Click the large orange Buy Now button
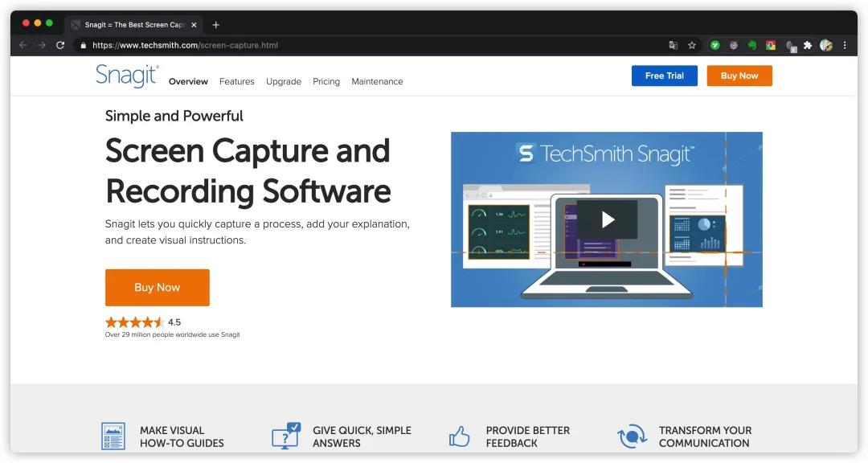868x463 pixels. (x=158, y=288)
